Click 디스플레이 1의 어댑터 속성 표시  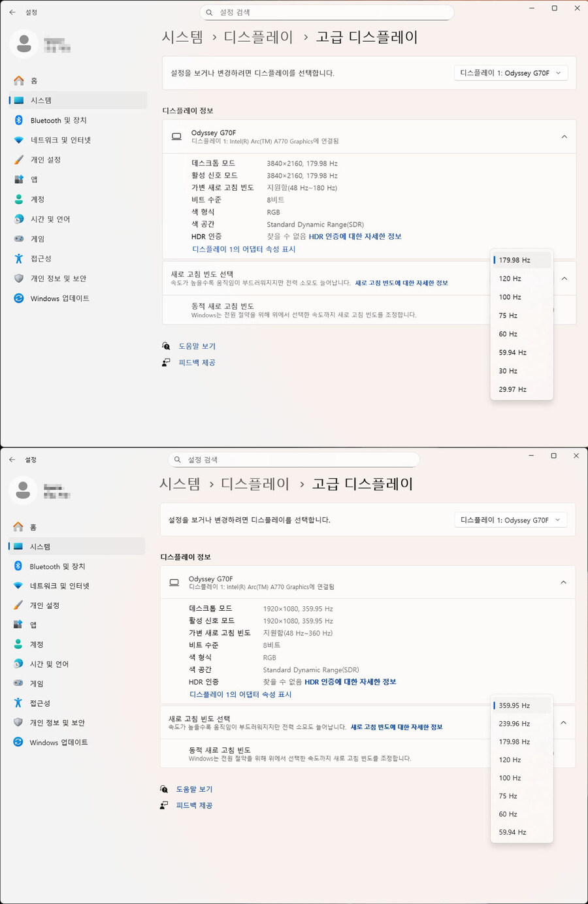click(x=244, y=249)
